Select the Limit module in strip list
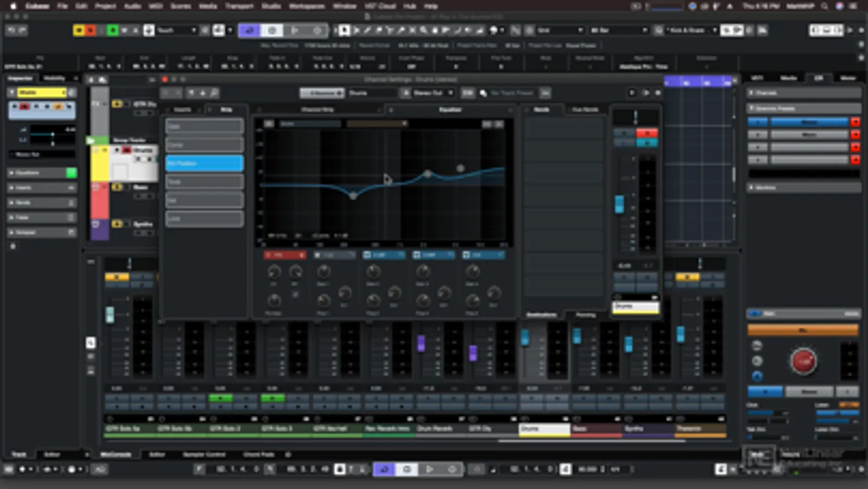The height and width of the screenshot is (489, 868). (204, 219)
